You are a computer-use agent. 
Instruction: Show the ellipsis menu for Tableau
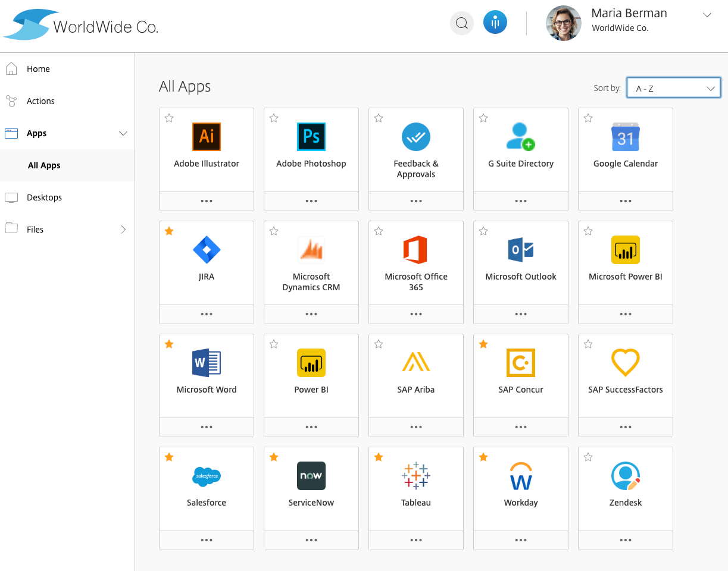point(416,540)
